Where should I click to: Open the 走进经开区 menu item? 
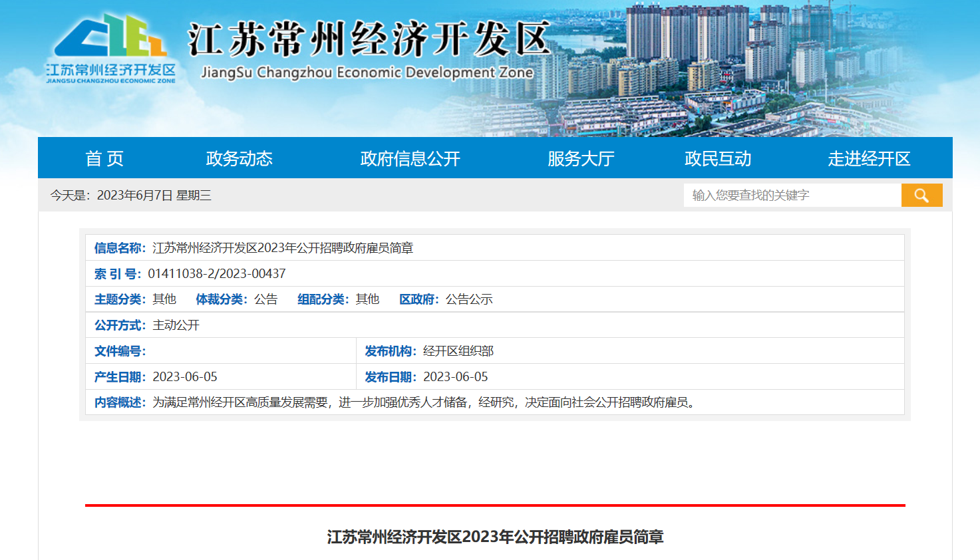click(869, 158)
